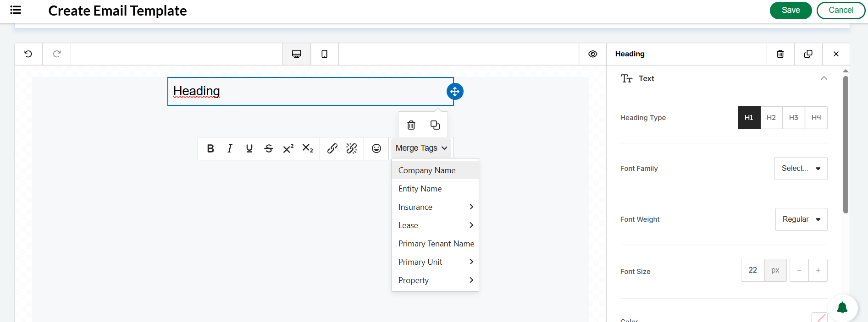The height and width of the screenshot is (322, 868).
Task: Open the Color swatch picker
Action: pos(819,317)
